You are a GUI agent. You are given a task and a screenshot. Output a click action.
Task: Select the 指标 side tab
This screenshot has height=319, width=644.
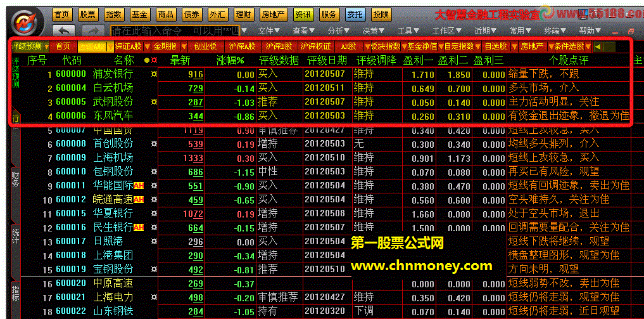[x=15, y=293]
